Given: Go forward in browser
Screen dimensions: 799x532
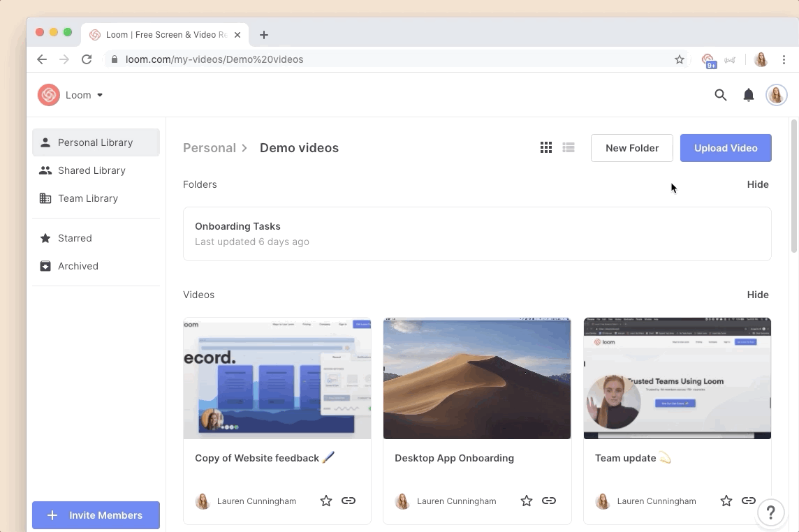Looking at the screenshot, I should pos(64,59).
